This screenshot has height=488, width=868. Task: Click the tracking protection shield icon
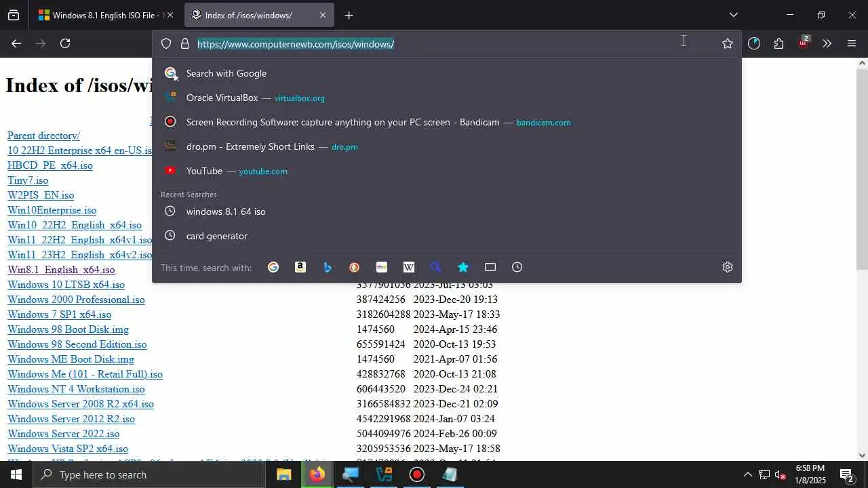click(166, 43)
